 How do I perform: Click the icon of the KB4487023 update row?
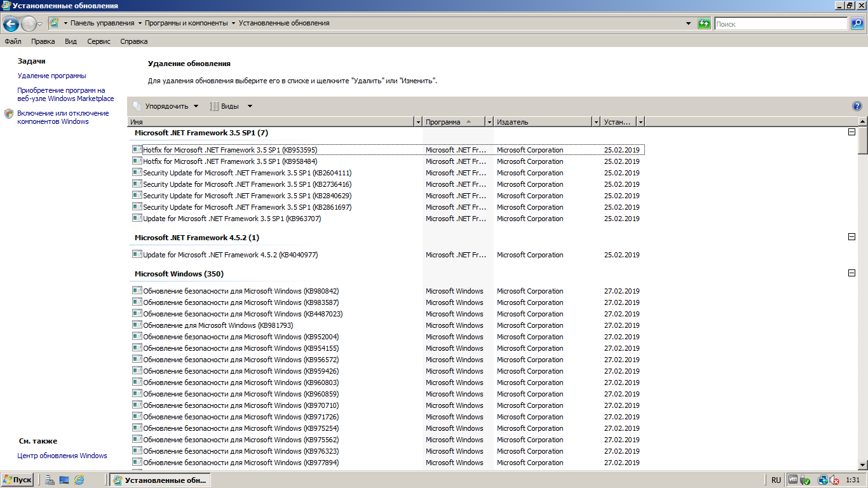pyautogui.click(x=137, y=313)
